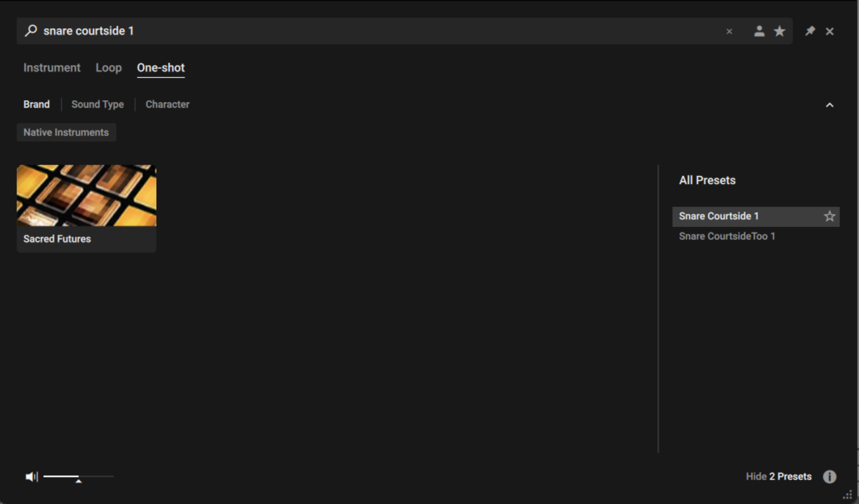Open the Sound Type filter category
The width and height of the screenshot is (859, 504).
pos(98,105)
